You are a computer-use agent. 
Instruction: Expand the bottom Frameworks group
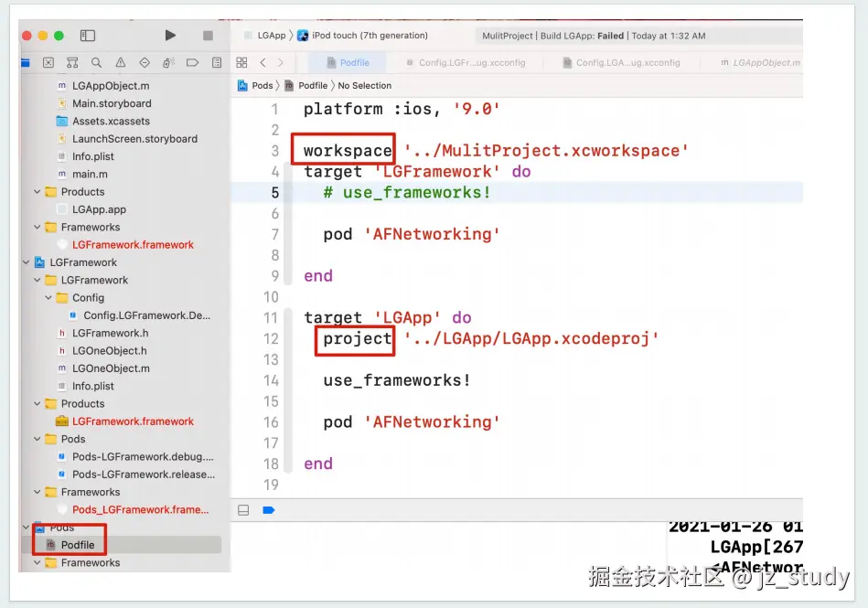pyautogui.click(x=38, y=562)
